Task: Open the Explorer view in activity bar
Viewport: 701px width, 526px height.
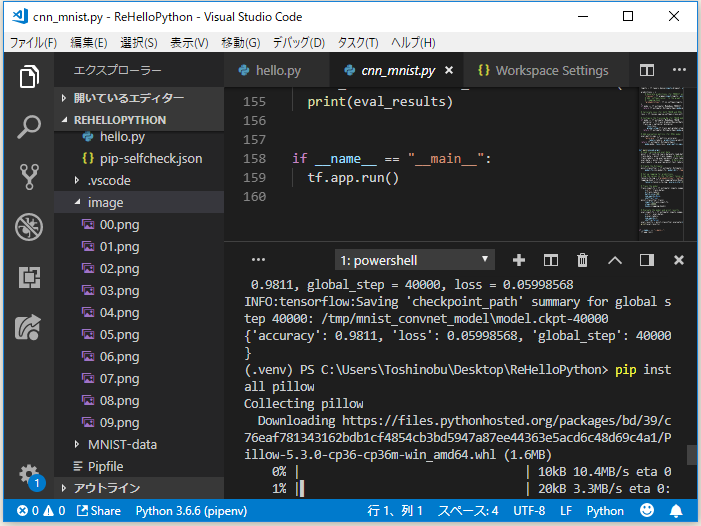Action: pyautogui.click(x=29, y=76)
